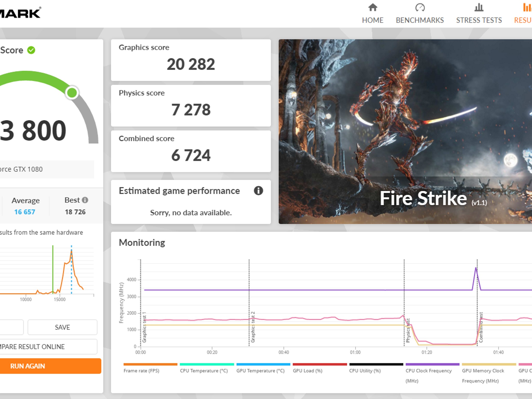Select the STRESS TESTS tab
532x399 pixels.
[479, 20]
